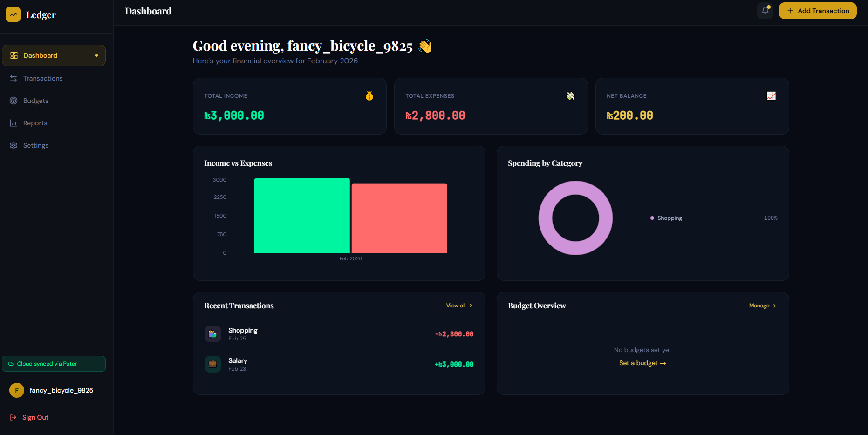Image resolution: width=868 pixels, height=435 pixels.
Task: Click the Salary amount +₨3,000.00
Action: click(x=454, y=364)
